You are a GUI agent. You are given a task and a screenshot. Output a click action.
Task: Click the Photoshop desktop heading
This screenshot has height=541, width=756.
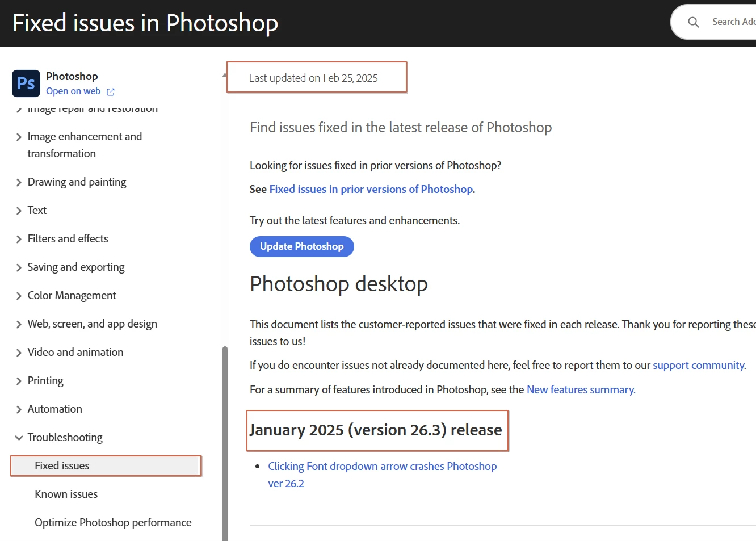coord(339,284)
